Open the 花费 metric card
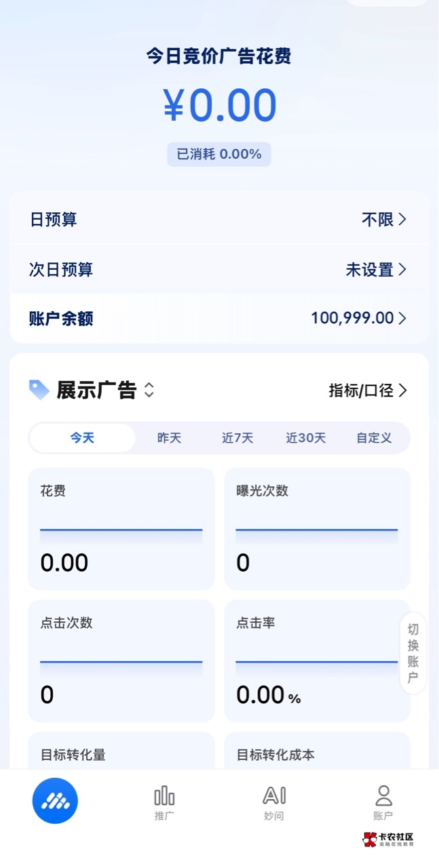The height and width of the screenshot is (868, 439). [121, 529]
